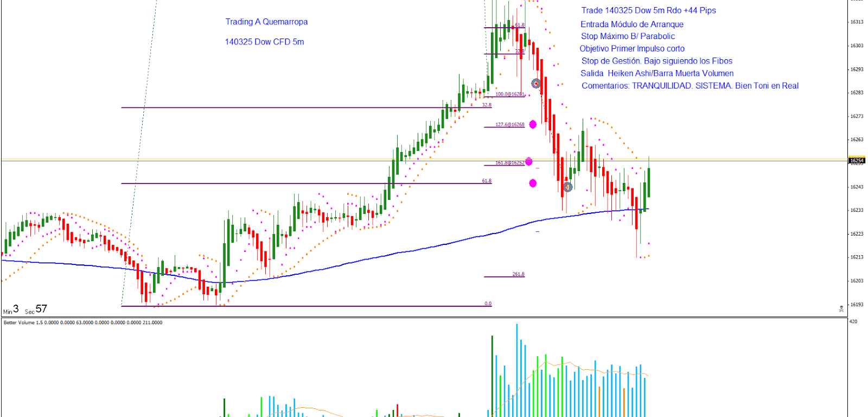The image size is (868, 417).
Task: Click the current price tag 16254
Action: pos(857,161)
